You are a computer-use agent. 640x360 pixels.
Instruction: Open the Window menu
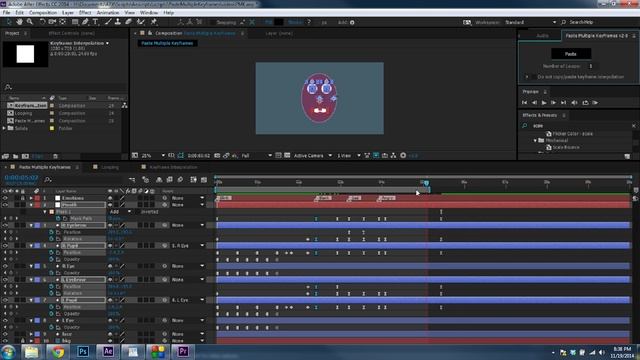[149, 13]
